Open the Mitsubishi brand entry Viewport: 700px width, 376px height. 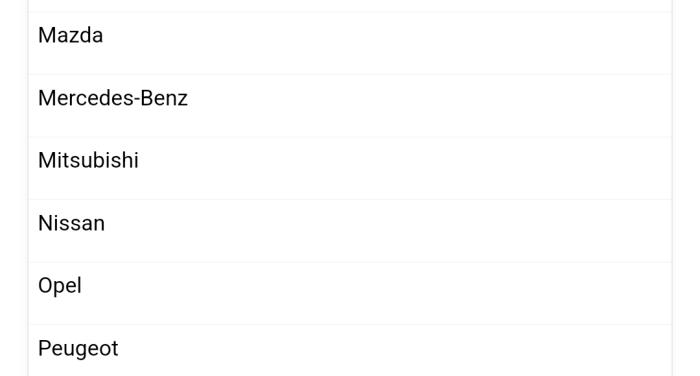tap(350, 168)
